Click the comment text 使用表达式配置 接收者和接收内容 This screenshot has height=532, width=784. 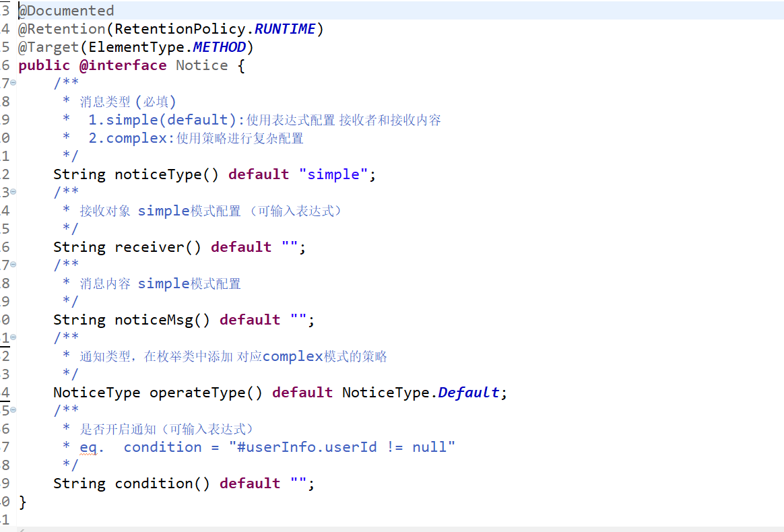[344, 120]
